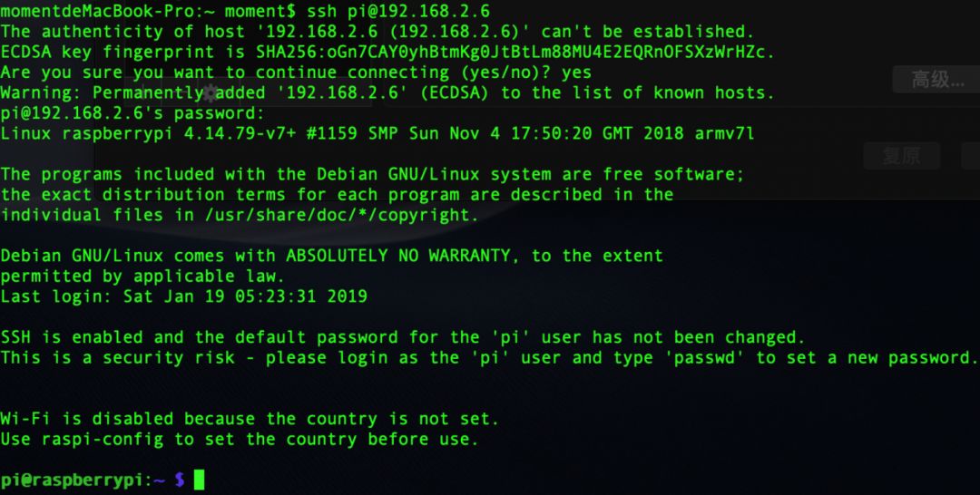980x495 pixels.
Task: Click the Wi-Fi is disabled message
Action: tap(250, 418)
